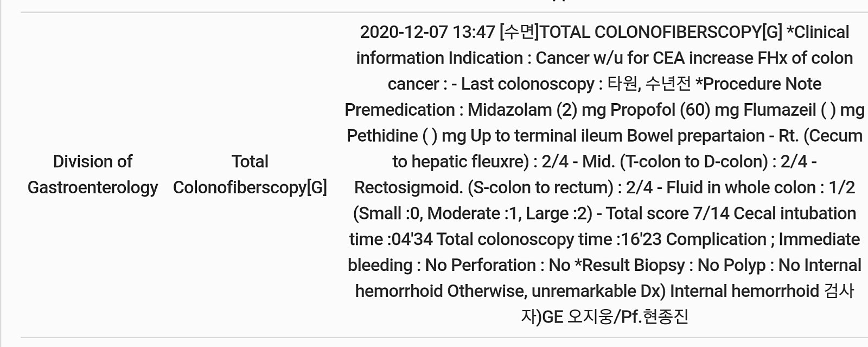Screen dimensions: 868x347
Task: Click the Division of Gastroenterology cell
Action: (93, 174)
